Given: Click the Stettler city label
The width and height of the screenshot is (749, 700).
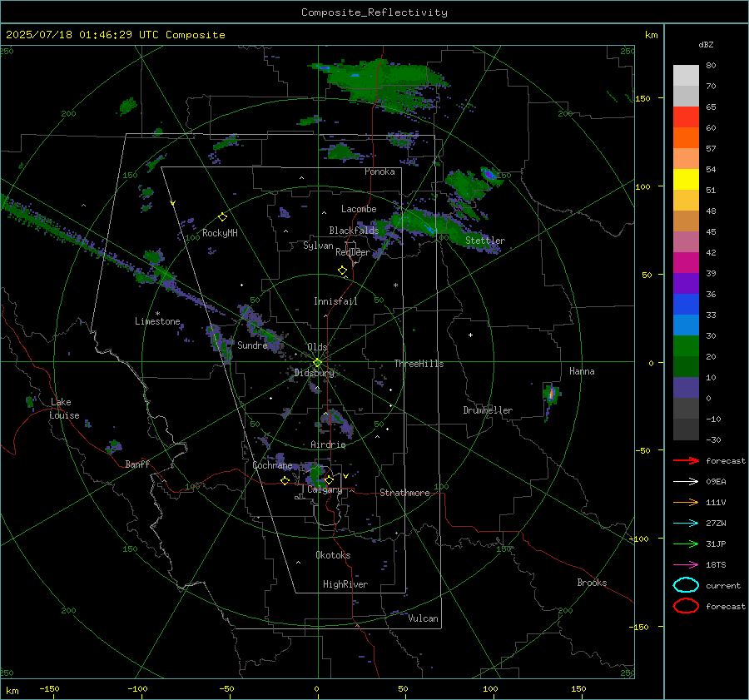Looking at the screenshot, I should (x=485, y=241).
